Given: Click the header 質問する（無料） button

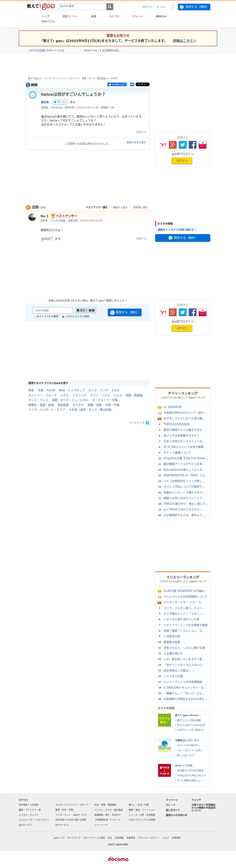Looking at the screenshot, I should click(194, 7).
